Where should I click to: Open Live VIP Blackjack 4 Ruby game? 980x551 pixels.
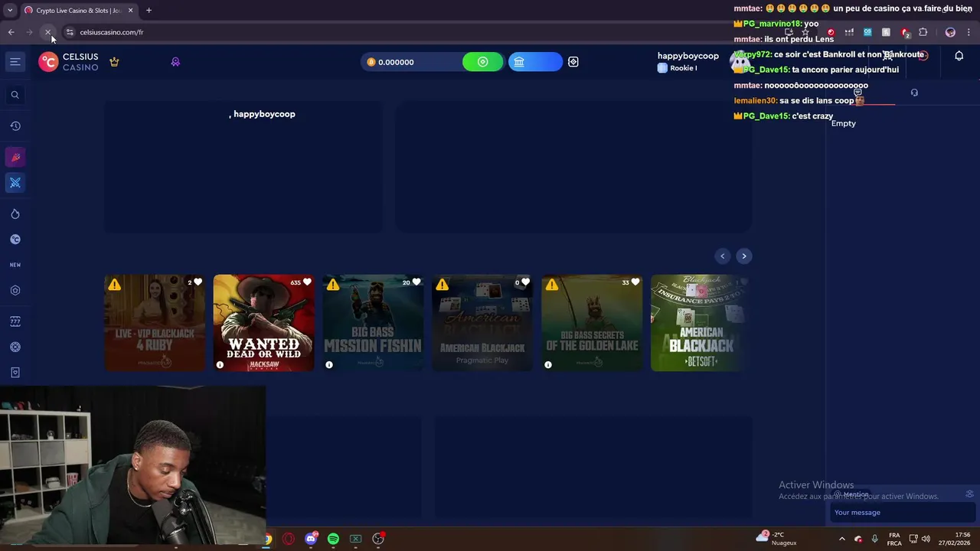pyautogui.click(x=155, y=323)
